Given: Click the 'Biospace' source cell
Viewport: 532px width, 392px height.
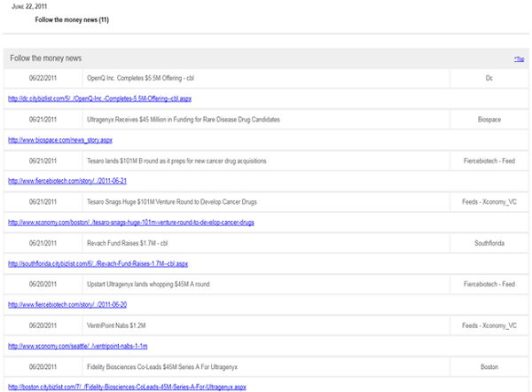Looking at the screenshot, I should tap(489, 120).
